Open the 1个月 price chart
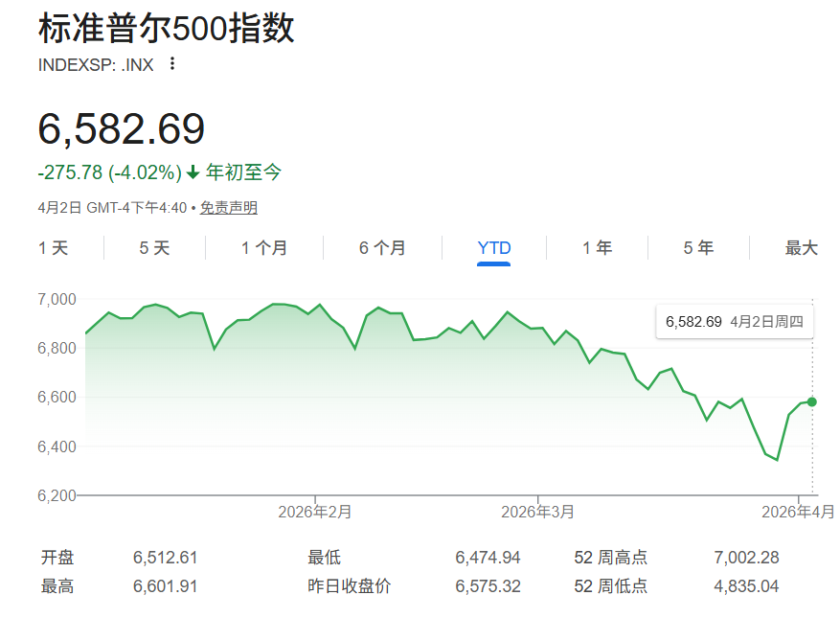840x618 pixels. (263, 247)
